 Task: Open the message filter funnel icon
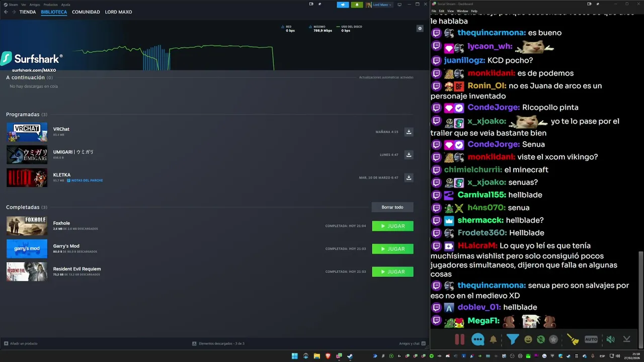[x=512, y=339]
